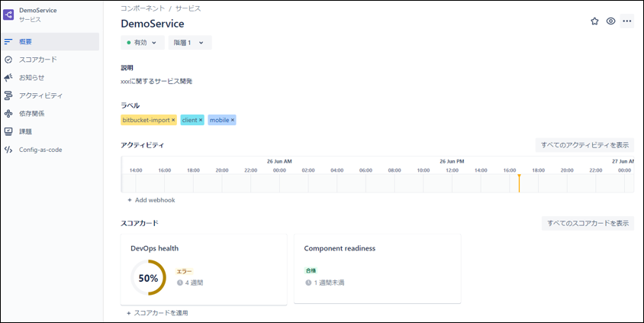This screenshot has height=323, width=644.
Task: Open the アクティビティ sidebar item
Action: point(50,95)
